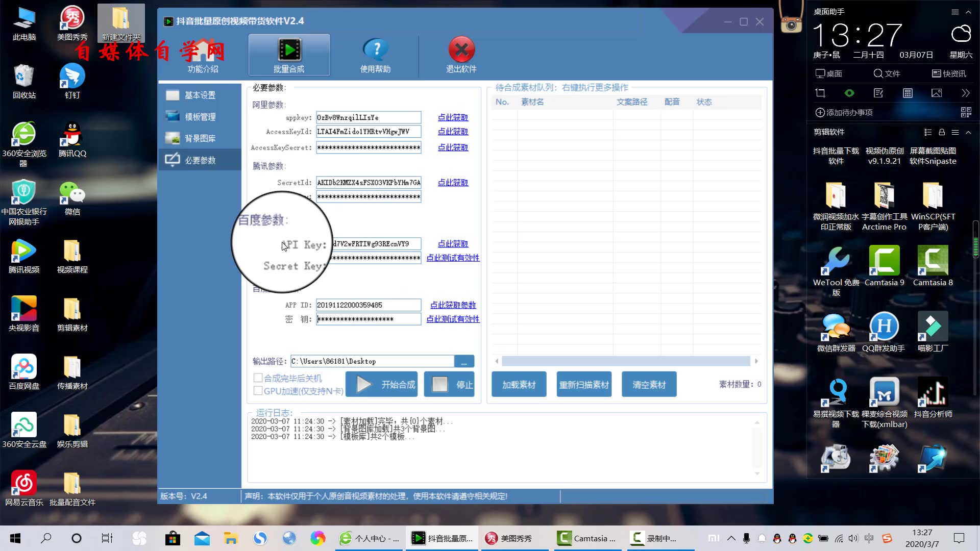Open 微信 desktop icon

click(72, 198)
